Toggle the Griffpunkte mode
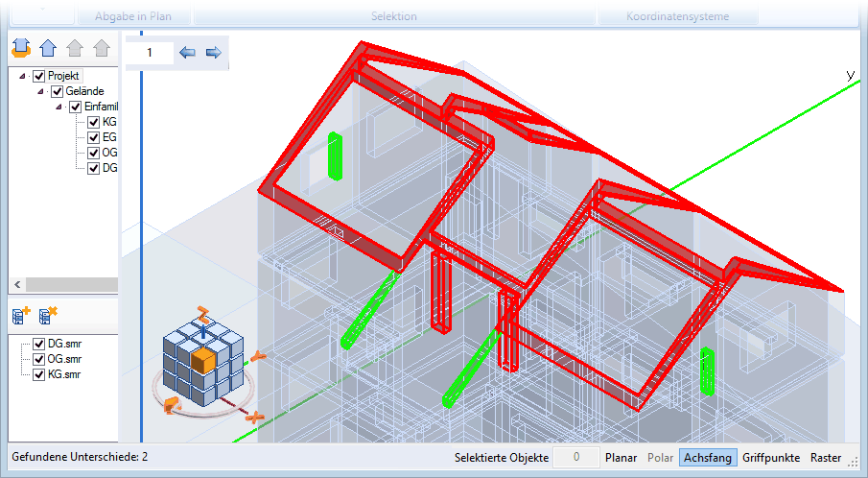This screenshot has height=478, width=868. coord(771,458)
